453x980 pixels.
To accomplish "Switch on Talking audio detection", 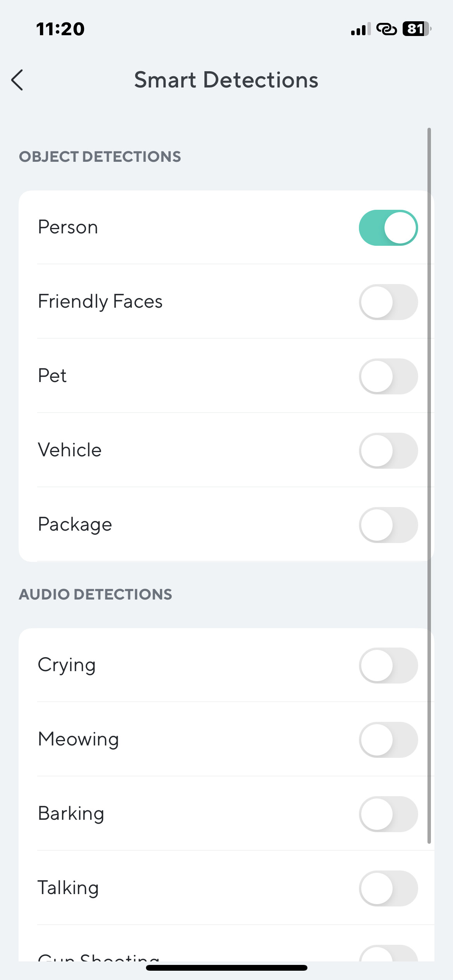I will pyautogui.click(x=388, y=888).
